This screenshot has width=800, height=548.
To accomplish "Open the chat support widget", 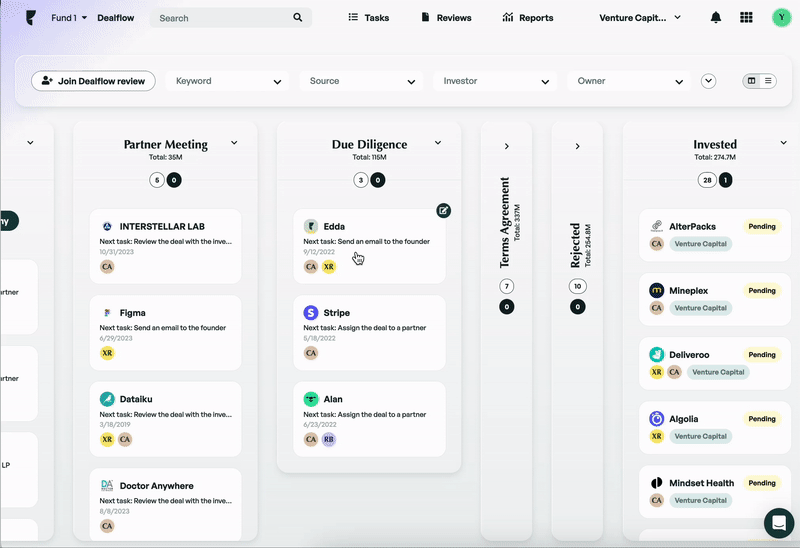I will (778, 522).
